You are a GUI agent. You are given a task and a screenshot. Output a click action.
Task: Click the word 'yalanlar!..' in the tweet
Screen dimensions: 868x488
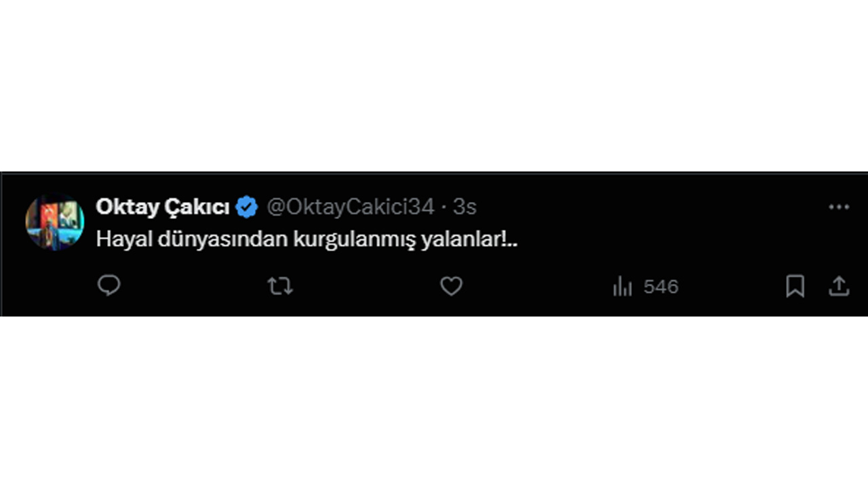tap(469, 239)
